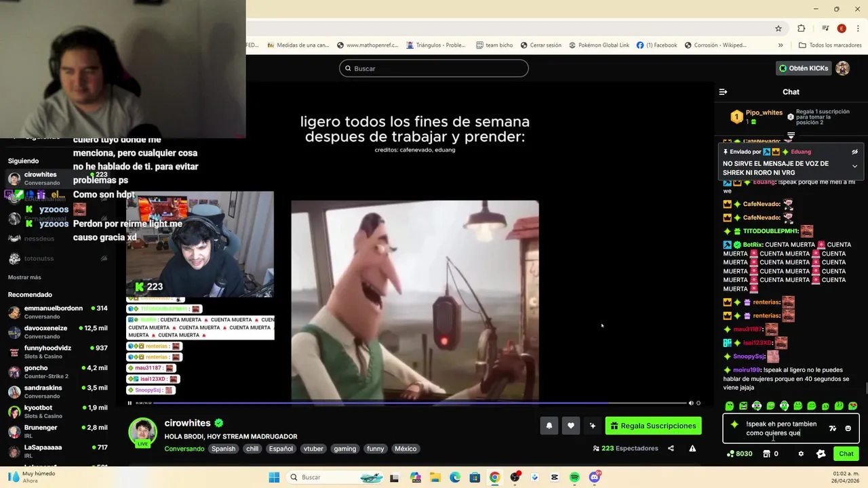The width and height of the screenshot is (868, 488).
Task: Open totonutss in sidebar
Action: (x=58, y=258)
